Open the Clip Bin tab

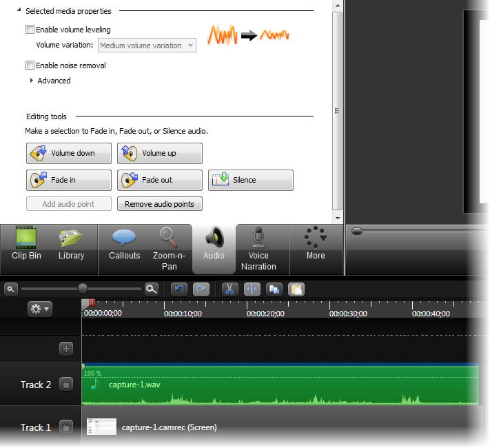click(x=26, y=245)
